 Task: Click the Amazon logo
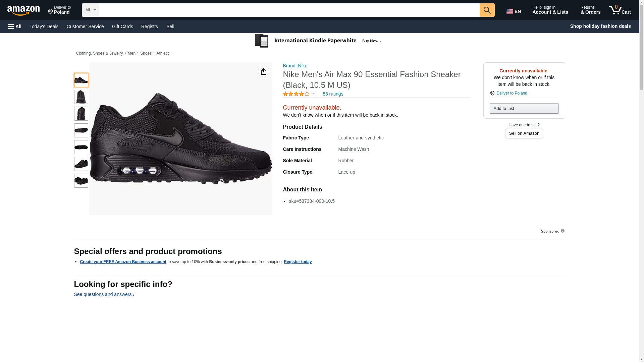23,10
